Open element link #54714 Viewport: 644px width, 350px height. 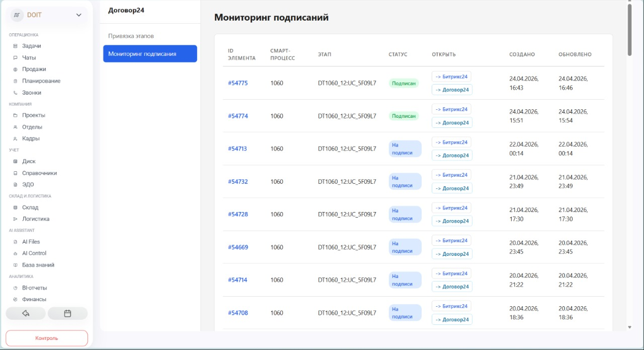237,280
